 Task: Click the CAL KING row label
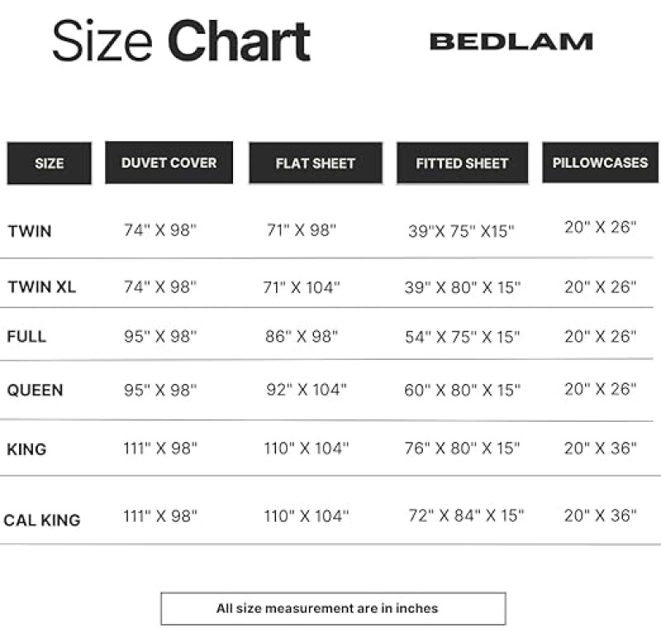(x=42, y=520)
